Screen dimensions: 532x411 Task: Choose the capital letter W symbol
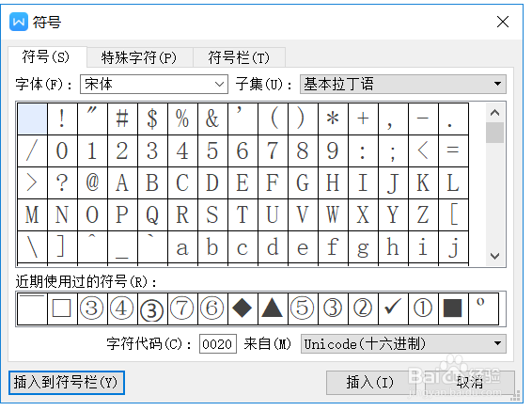click(333, 215)
